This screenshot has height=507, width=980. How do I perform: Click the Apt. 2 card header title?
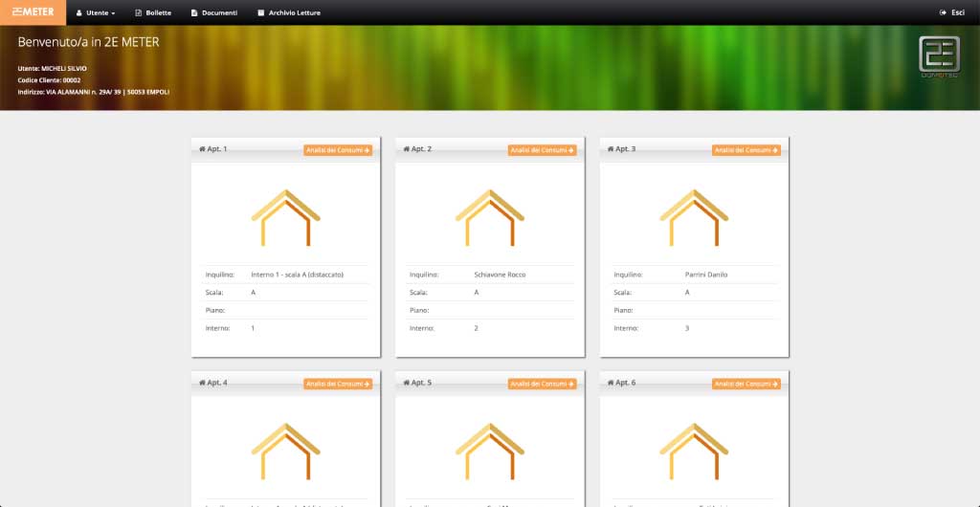(x=417, y=149)
